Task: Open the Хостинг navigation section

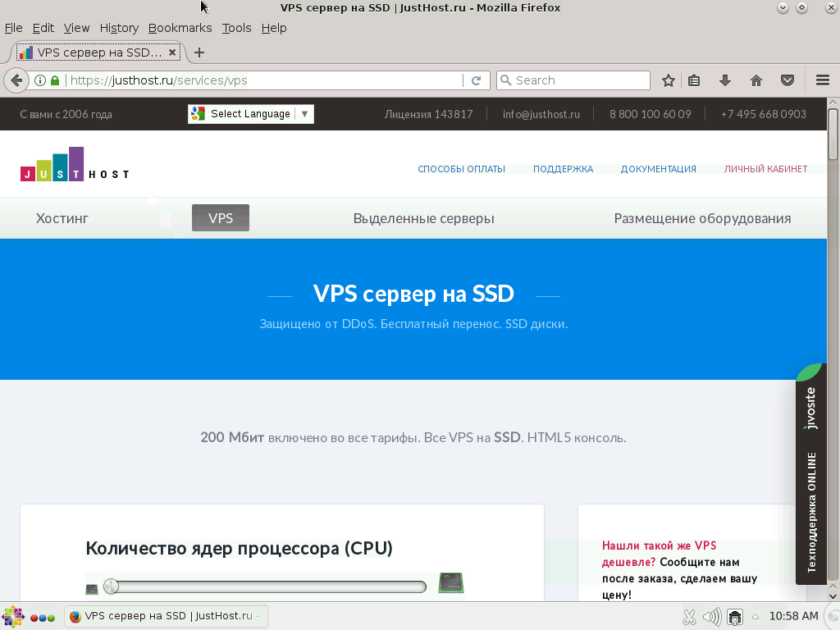Action: 62,218
